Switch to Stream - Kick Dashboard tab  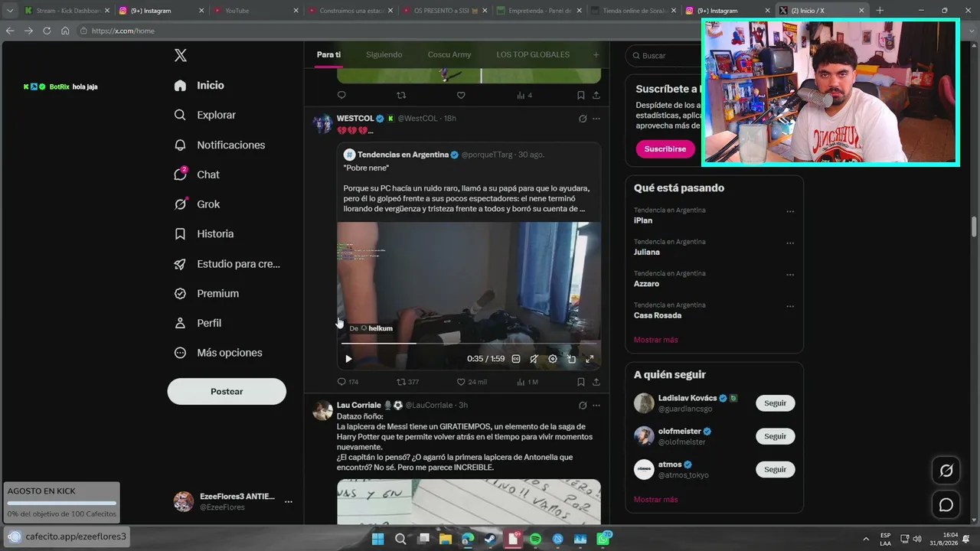(67, 11)
